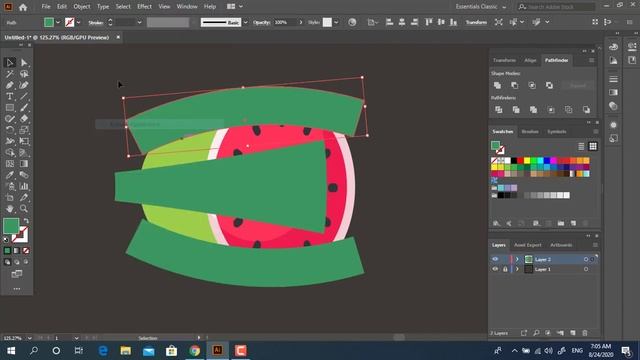Screen dimensions: 640x360
Task: Click the Intersect shape mode icon
Action: tap(532, 85)
